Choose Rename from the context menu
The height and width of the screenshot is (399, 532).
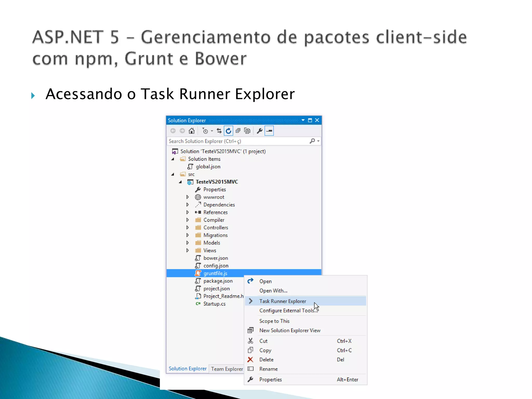(305, 369)
